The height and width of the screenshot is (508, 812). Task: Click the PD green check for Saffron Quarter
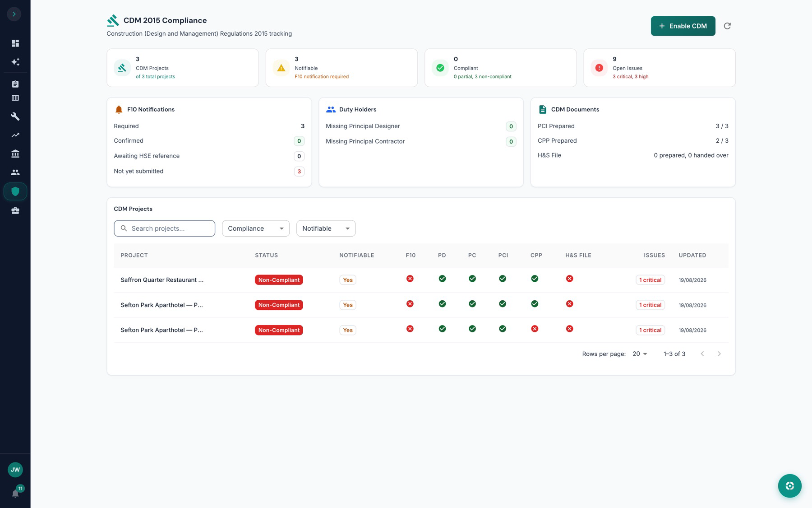[x=442, y=279]
